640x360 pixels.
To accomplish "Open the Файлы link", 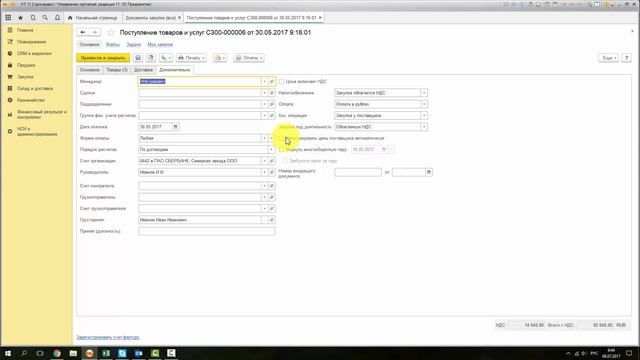I will point(113,44).
